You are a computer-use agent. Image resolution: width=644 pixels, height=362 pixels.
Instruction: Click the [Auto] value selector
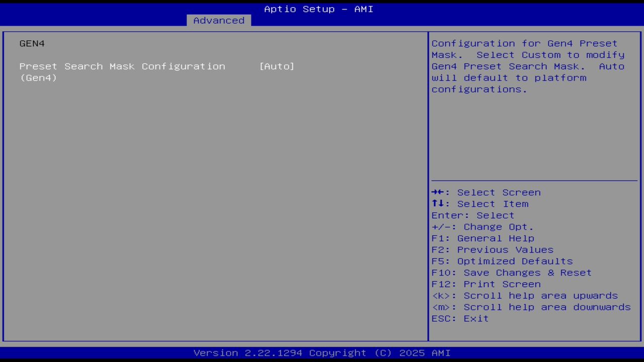pos(277,66)
